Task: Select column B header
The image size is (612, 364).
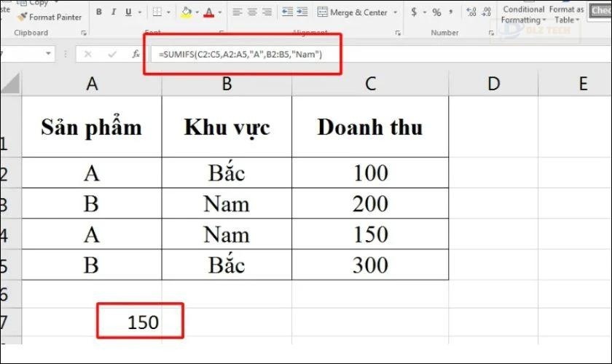Action: point(227,84)
